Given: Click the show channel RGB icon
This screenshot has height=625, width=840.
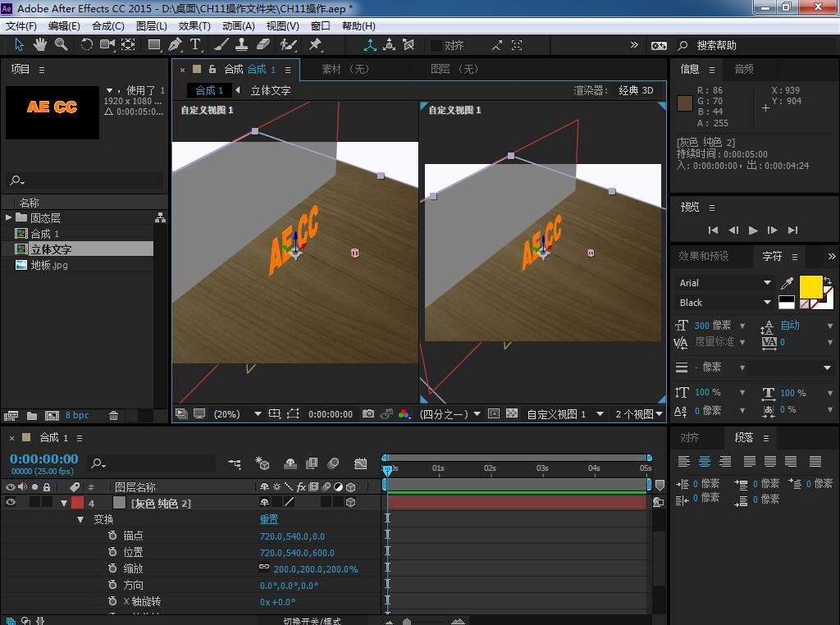Looking at the screenshot, I should coord(404,413).
